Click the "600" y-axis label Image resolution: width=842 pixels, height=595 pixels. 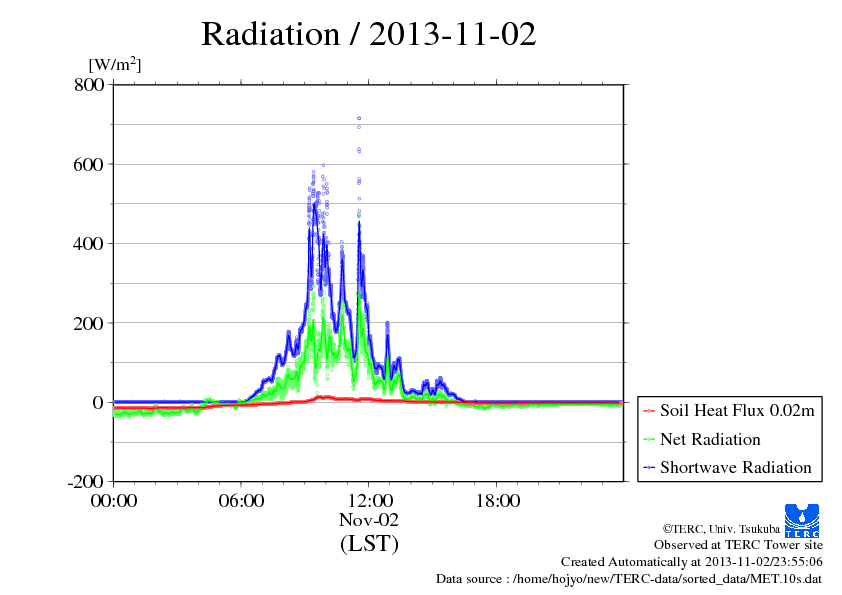click(x=89, y=164)
